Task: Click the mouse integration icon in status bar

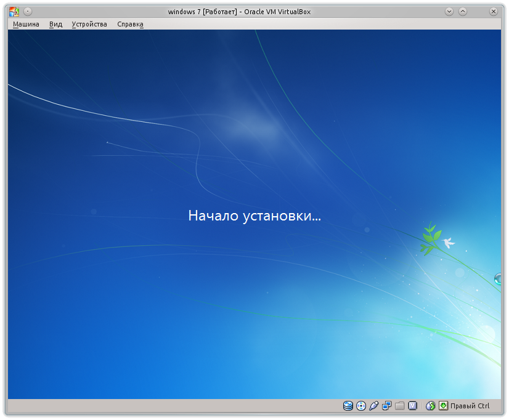Action: 430,406
